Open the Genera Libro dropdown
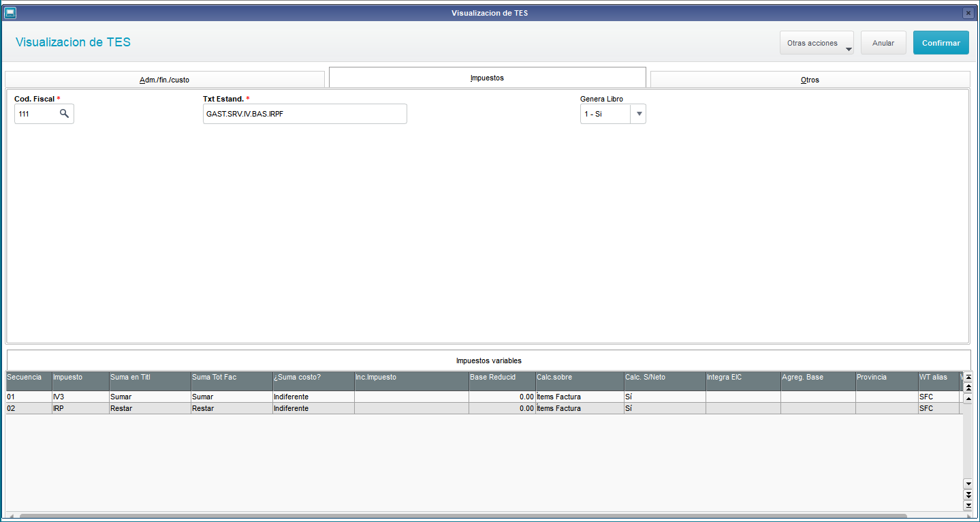This screenshot has width=980, height=522. tap(639, 114)
